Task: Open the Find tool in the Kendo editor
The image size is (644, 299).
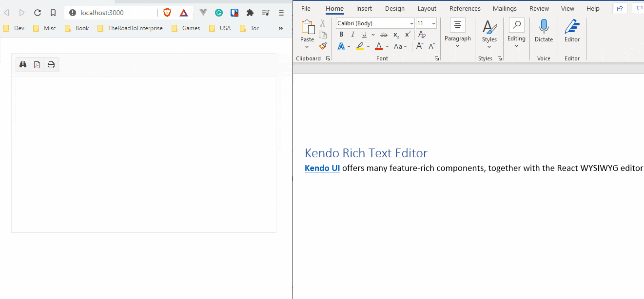Action: pos(22,64)
